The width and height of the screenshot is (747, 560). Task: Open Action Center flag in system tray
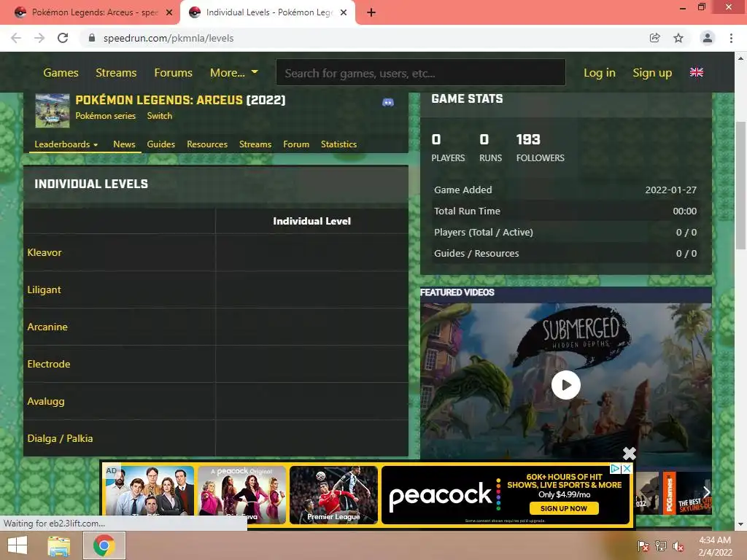click(643, 546)
